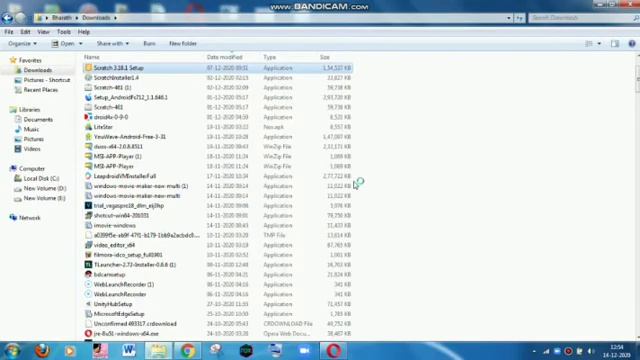Select Network in navigation pane

pyautogui.click(x=29, y=218)
